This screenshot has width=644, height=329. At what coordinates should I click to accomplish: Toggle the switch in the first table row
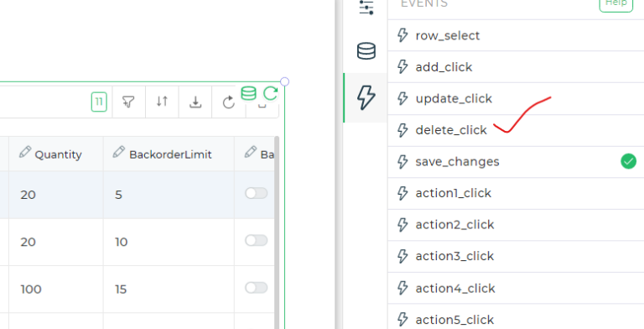click(x=257, y=193)
